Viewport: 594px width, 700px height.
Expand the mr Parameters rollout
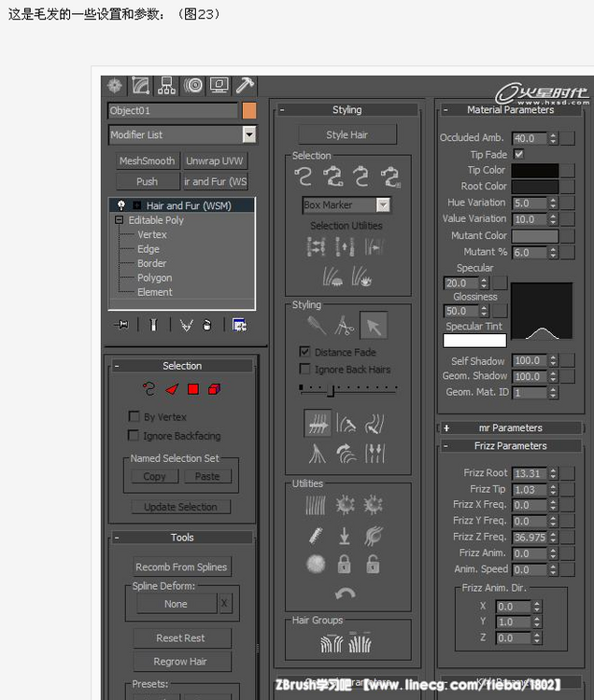[511, 427]
